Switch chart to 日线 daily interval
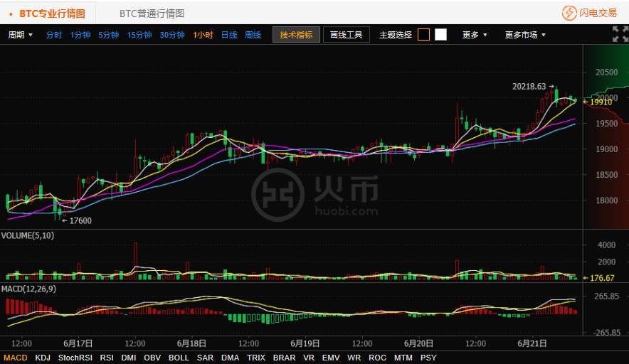Screen dimensions: 629x364 point(229,35)
